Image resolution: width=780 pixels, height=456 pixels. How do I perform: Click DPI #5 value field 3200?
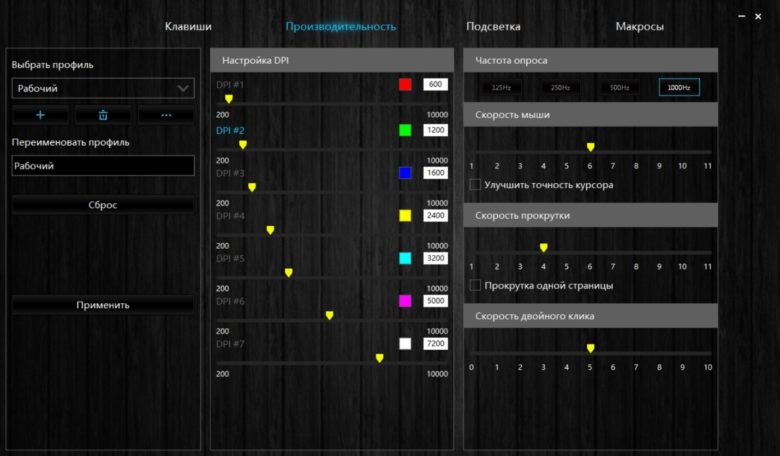click(435, 258)
